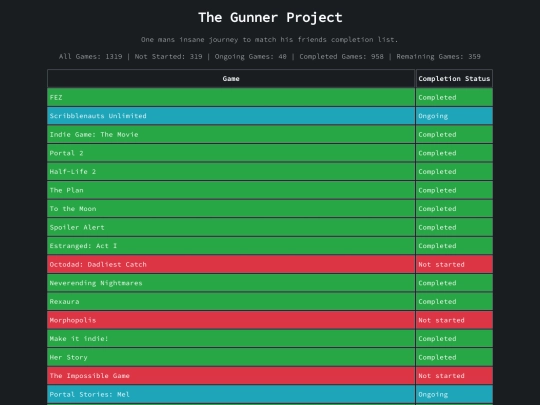Select the Half-Life 2 game cell
The width and height of the screenshot is (540, 405).
(231, 172)
